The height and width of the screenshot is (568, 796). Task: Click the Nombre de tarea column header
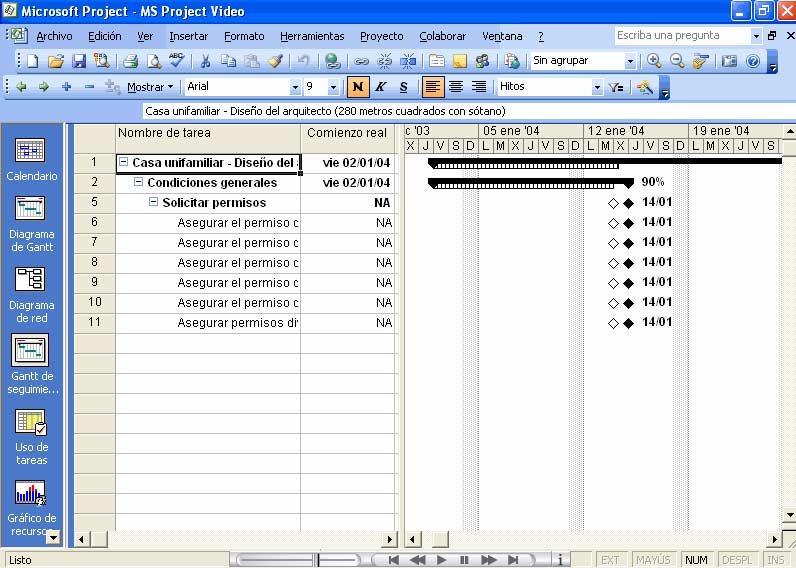tap(208, 138)
